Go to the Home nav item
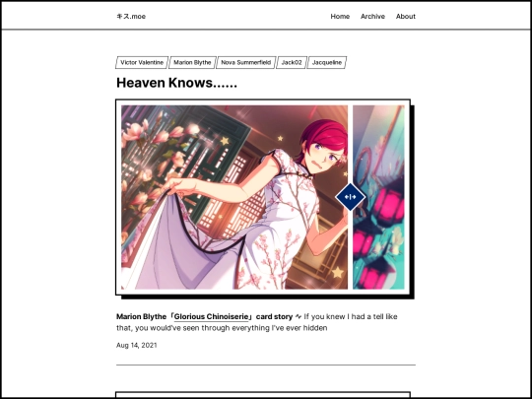 (340, 17)
